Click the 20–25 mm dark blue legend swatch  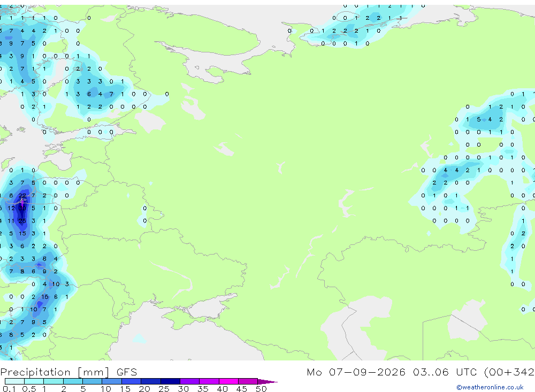pyautogui.click(x=150, y=381)
